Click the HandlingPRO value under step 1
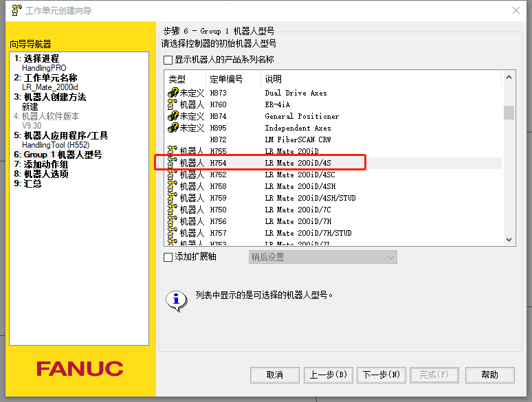The width and height of the screenshot is (532, 402). [44, 68]
